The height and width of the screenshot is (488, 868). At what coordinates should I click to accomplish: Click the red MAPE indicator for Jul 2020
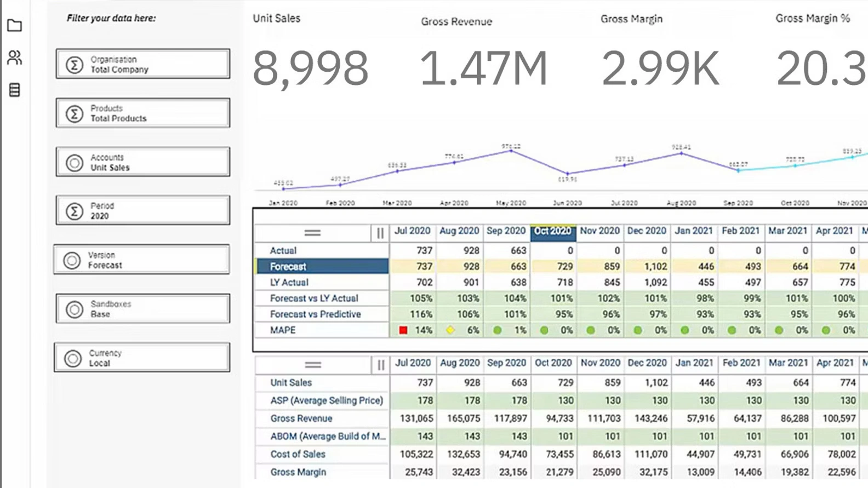[x=403, y=330]
